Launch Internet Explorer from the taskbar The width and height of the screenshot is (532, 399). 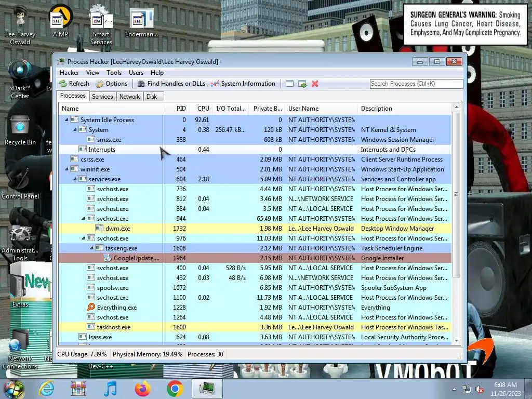coord(46,389)
